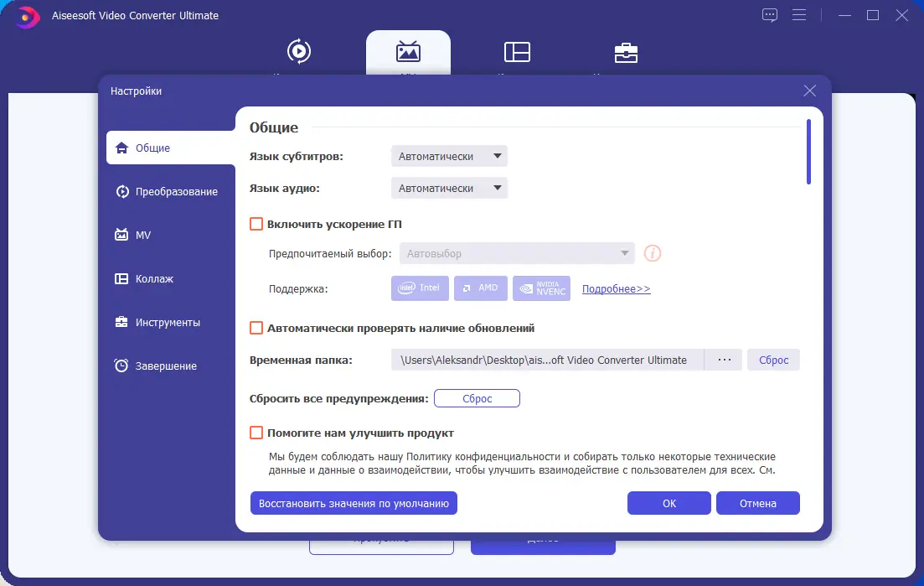The image size is (924, 586).
Task: Click the Intel support badge
Action: pos(419,288)
